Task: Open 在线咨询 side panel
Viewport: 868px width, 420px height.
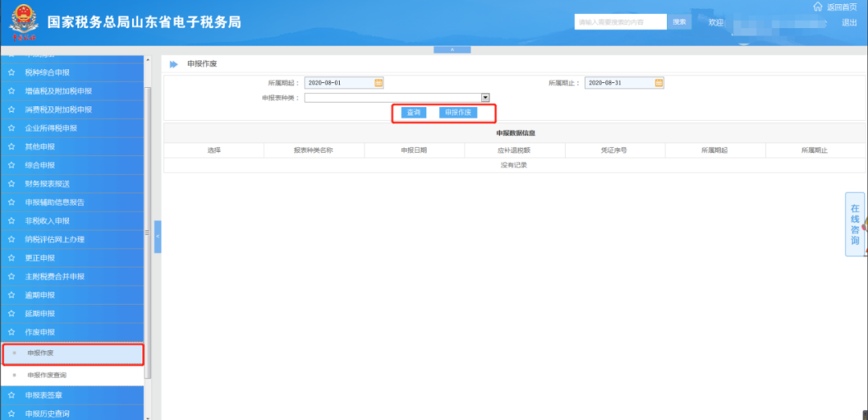Action: 854,224
